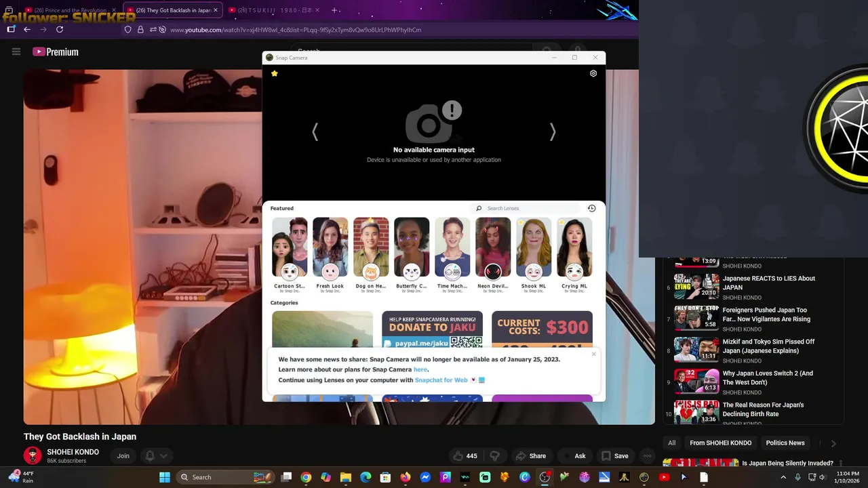Join the SHOHEI KONDO channel
868x488 pixels.
(x=123, y=456)
